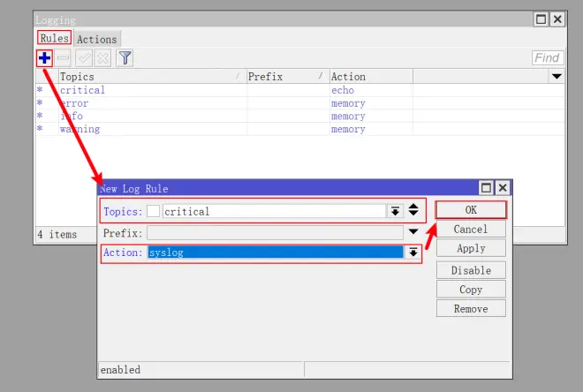The width and height of the screenshot is (583, 392).
Task: Expand the Topics dropdown list
Action: tap(394, 211)
